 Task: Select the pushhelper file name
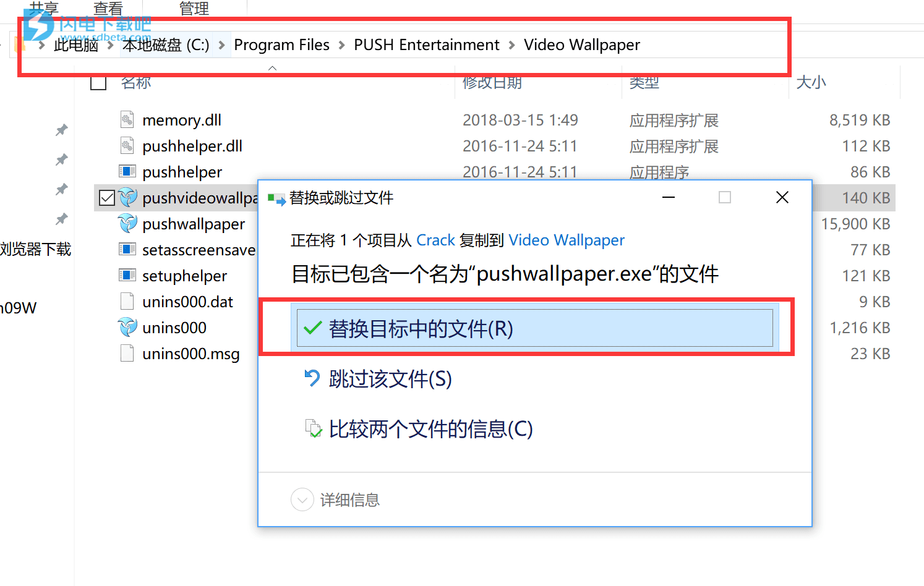click(182, 172)
